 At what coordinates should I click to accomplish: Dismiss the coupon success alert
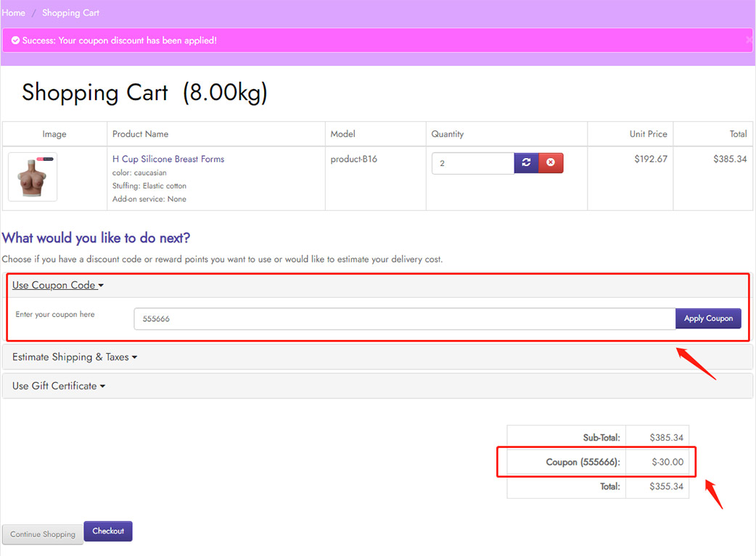click(749, 41)
